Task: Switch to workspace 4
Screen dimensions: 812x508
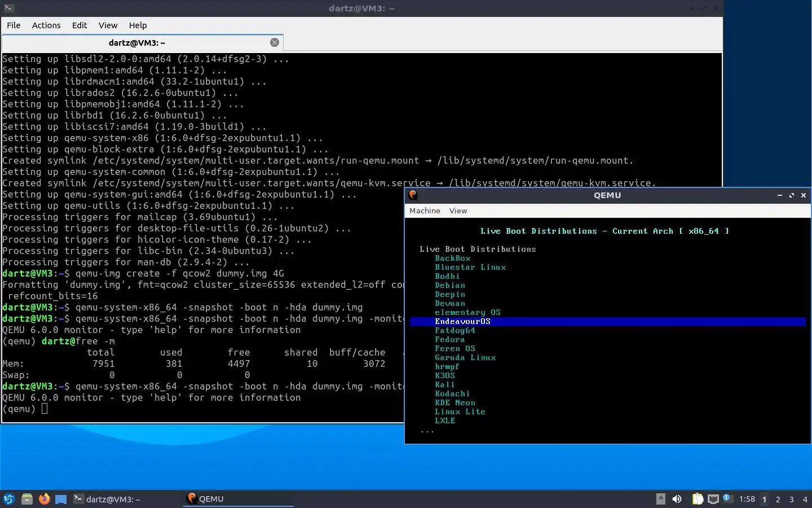Action: 805,500
